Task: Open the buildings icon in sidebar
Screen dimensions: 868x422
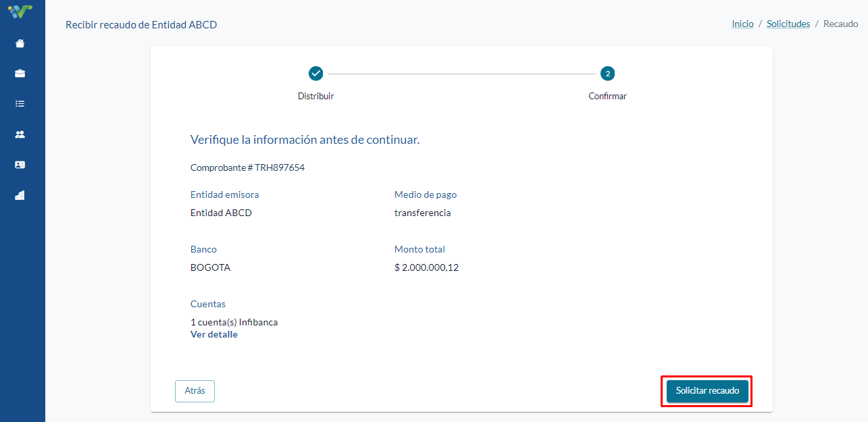Action: [20, 195]
